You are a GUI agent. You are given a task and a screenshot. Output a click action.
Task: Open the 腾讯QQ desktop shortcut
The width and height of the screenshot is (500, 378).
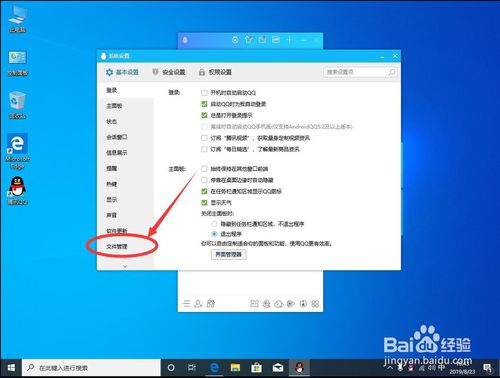pos(17,191)
